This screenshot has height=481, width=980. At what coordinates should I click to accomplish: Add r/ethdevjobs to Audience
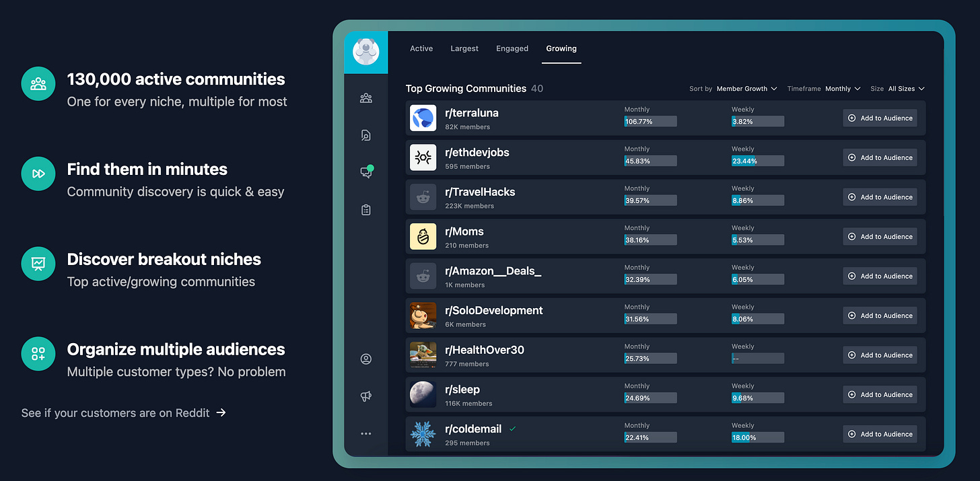[880, 157]
